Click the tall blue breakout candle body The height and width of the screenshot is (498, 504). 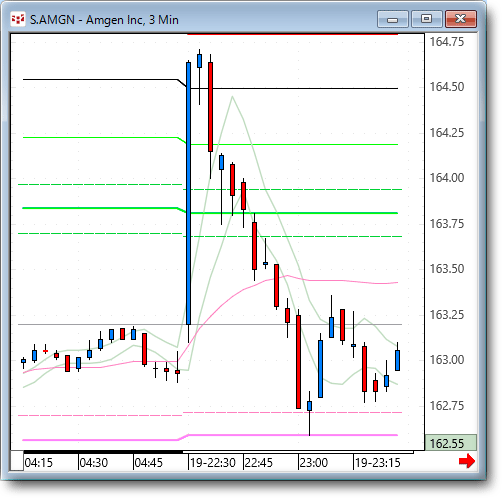coord(188,193)
